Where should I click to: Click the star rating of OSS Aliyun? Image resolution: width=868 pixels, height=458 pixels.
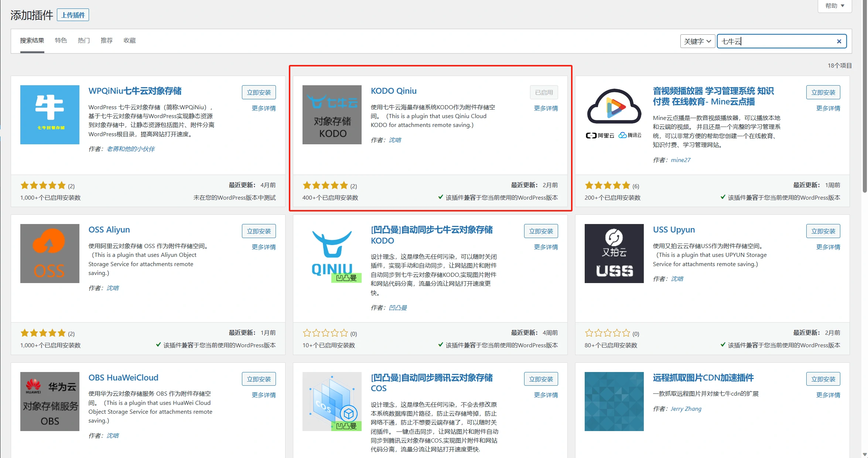tap(43, 333)
